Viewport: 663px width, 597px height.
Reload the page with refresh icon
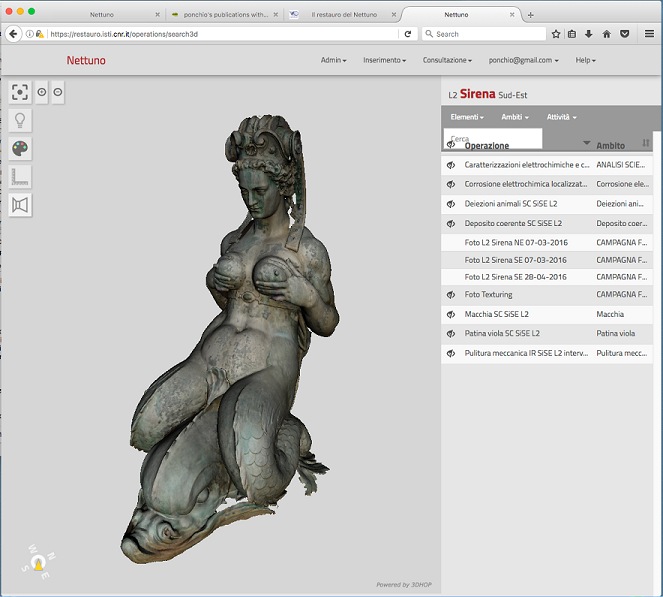click(x=408, y=34)
